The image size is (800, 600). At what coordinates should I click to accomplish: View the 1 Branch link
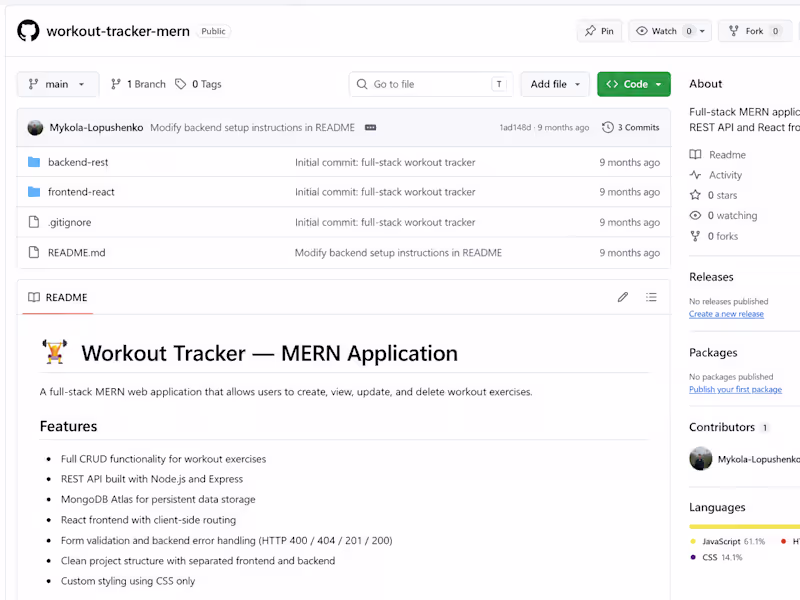point(138,84)
